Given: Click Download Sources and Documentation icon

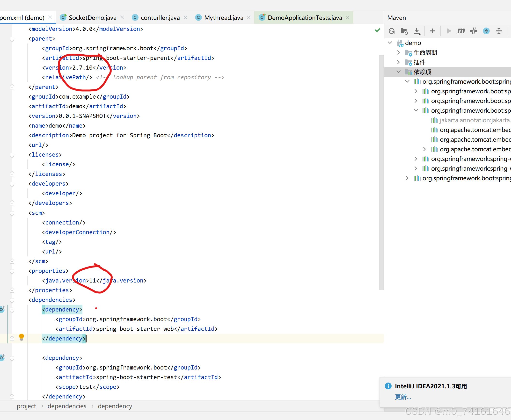Looking at the screenshot, I should point(417,31).
